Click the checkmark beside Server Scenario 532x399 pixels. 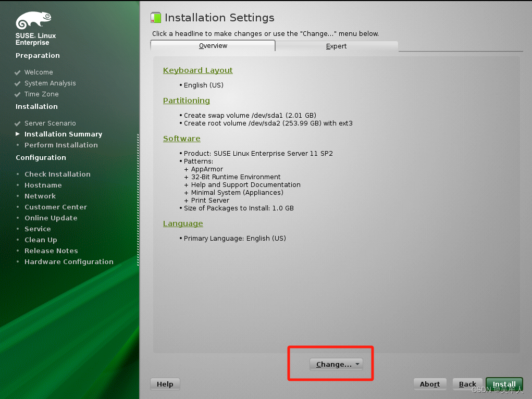[18, 123]
